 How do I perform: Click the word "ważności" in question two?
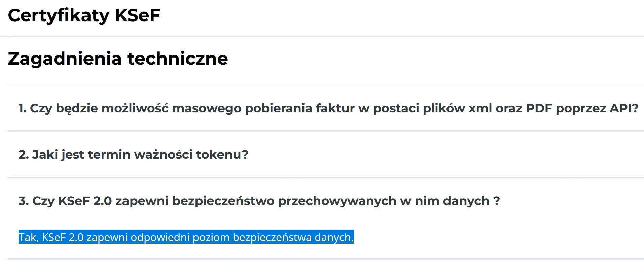[163, 155]
